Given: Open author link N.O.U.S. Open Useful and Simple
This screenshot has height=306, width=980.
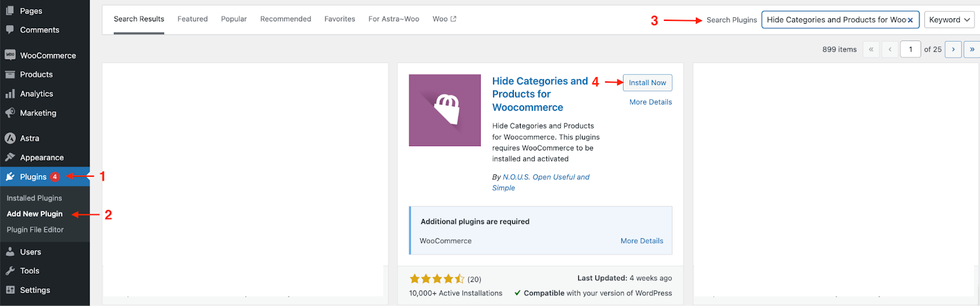Looking at the screenshot, I should click(541, 182).
